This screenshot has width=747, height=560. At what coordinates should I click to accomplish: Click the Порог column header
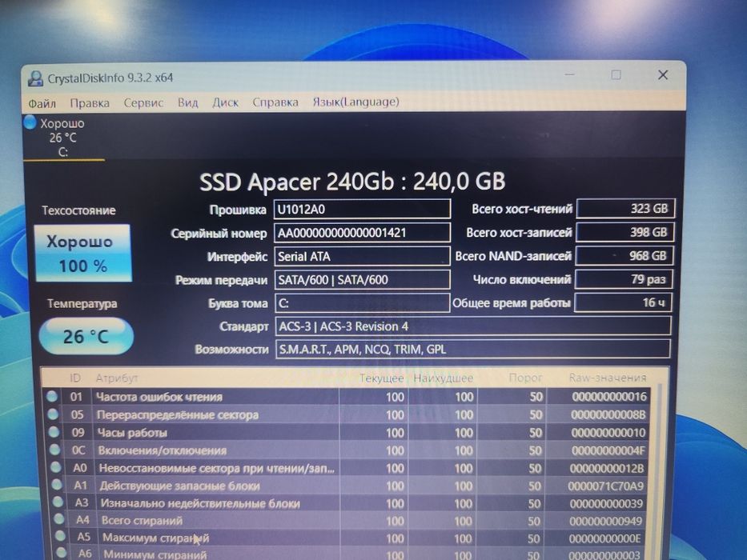525,378
